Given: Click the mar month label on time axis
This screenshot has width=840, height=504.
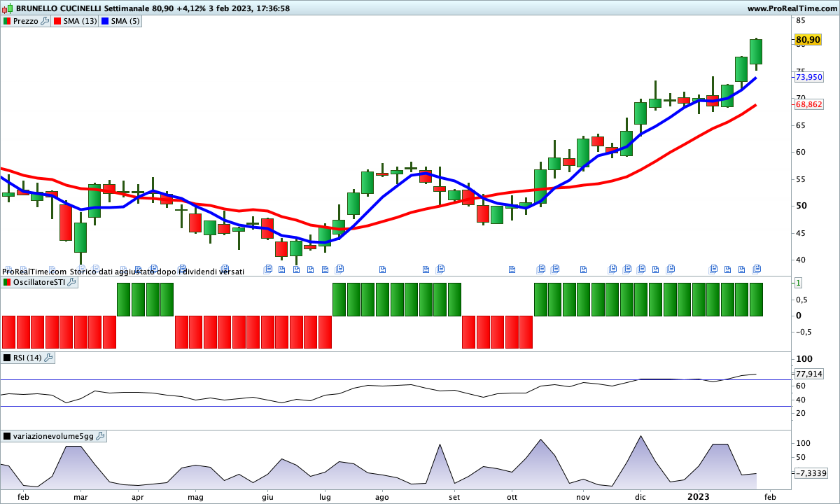Looking at the screenshot, I should [80, 496].
